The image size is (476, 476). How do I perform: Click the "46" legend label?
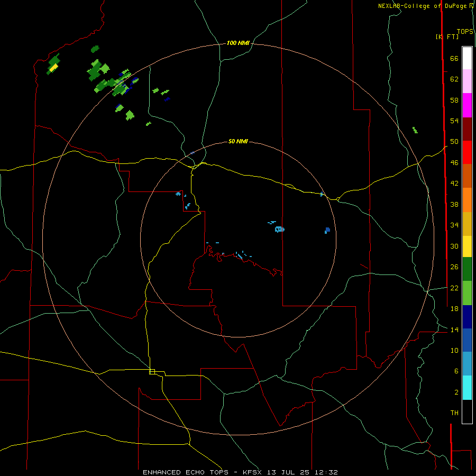coord(454,163)
